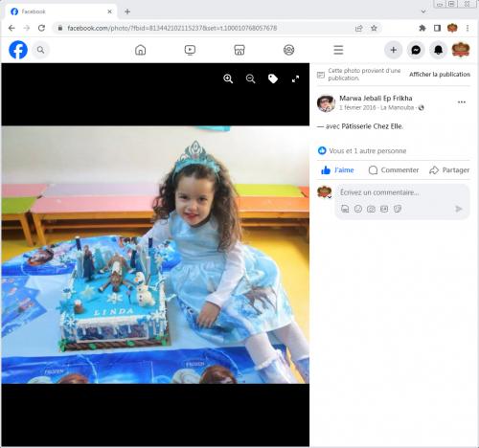The image size is (479, 448).
Task: Open Chrome profile avatar
Action: 452,28
